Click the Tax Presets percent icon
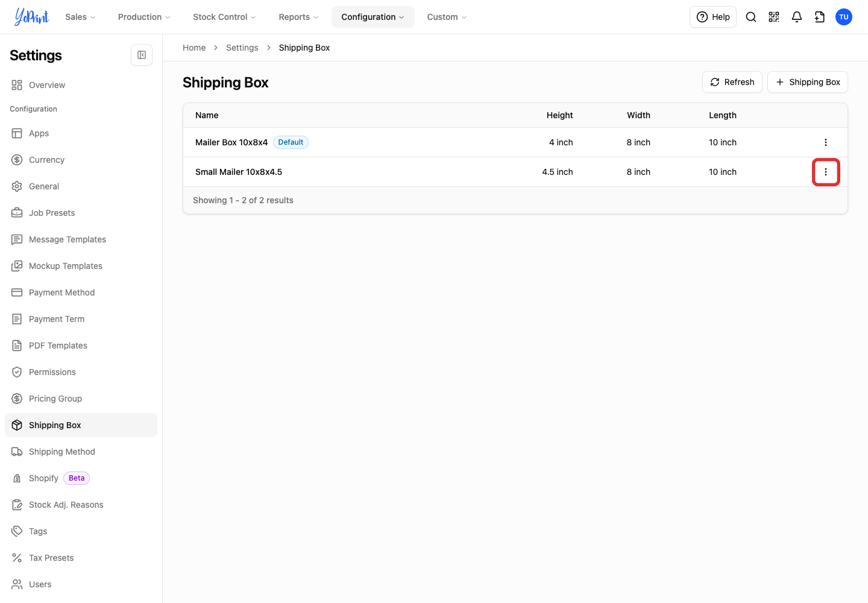 17,558
